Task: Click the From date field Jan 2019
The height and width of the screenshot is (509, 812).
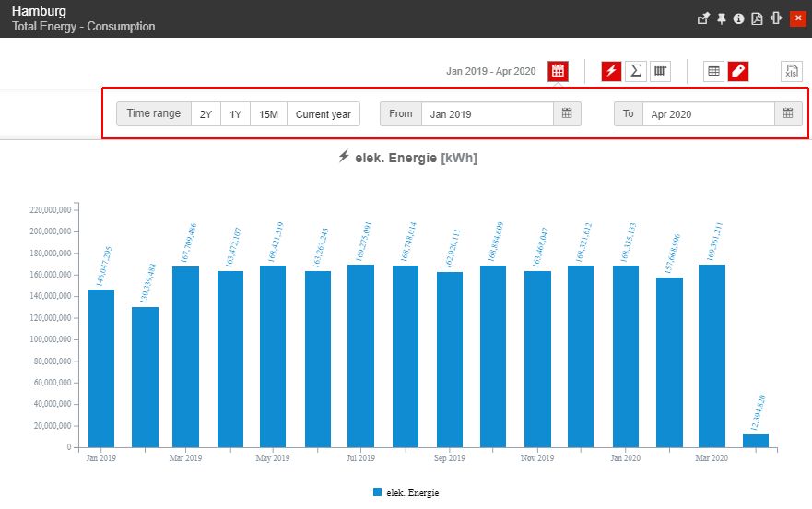Action: click(x=487, y=114)
